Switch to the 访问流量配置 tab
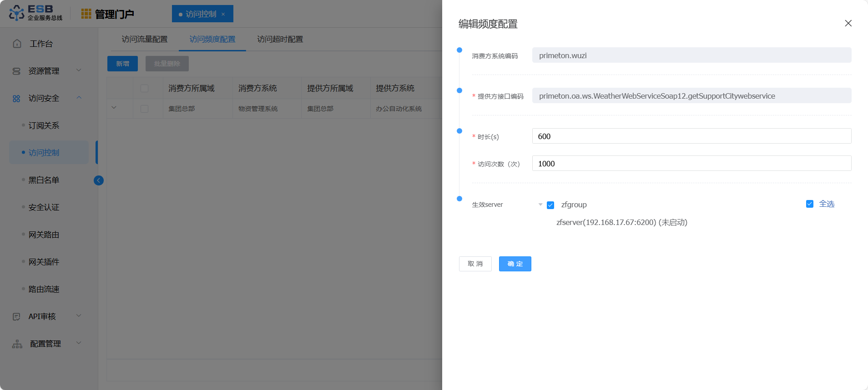Viewport: 868px width, 390px height. (x=145, y=40)
